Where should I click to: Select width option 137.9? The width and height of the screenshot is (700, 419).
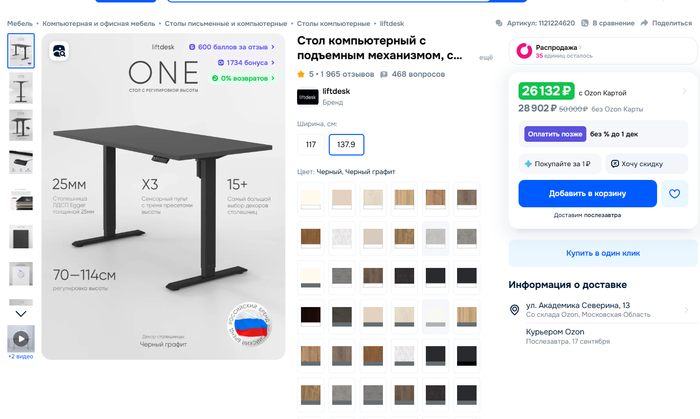coord(346,145)
